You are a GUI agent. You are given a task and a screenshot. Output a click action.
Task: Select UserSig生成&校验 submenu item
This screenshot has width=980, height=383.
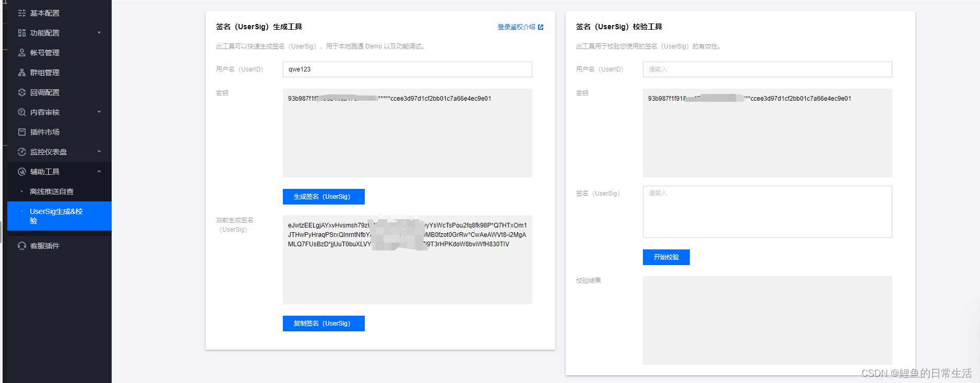click(59, 216)
